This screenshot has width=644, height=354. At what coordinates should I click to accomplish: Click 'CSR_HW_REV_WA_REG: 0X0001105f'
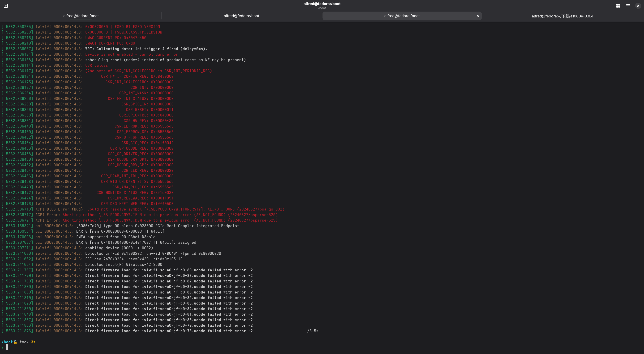[140, 198]
